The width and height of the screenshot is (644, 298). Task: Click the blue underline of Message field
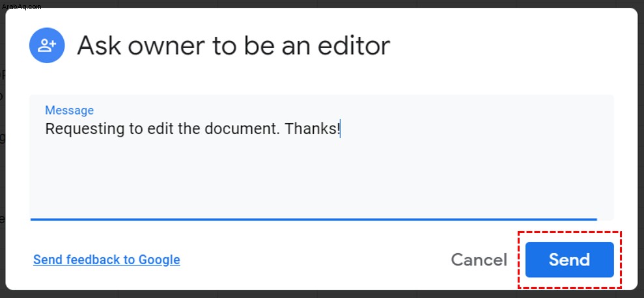313,220
